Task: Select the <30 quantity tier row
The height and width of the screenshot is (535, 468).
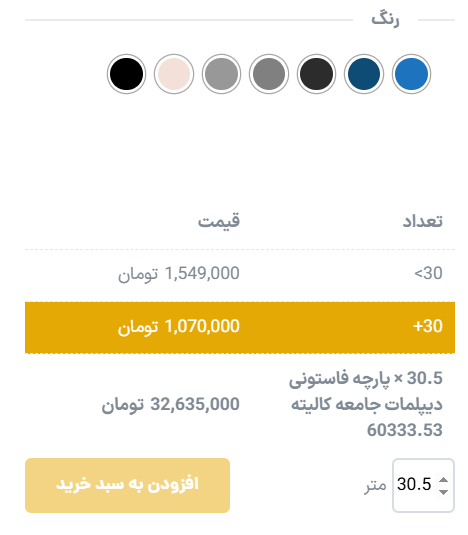Action: [x=240, y=275]
